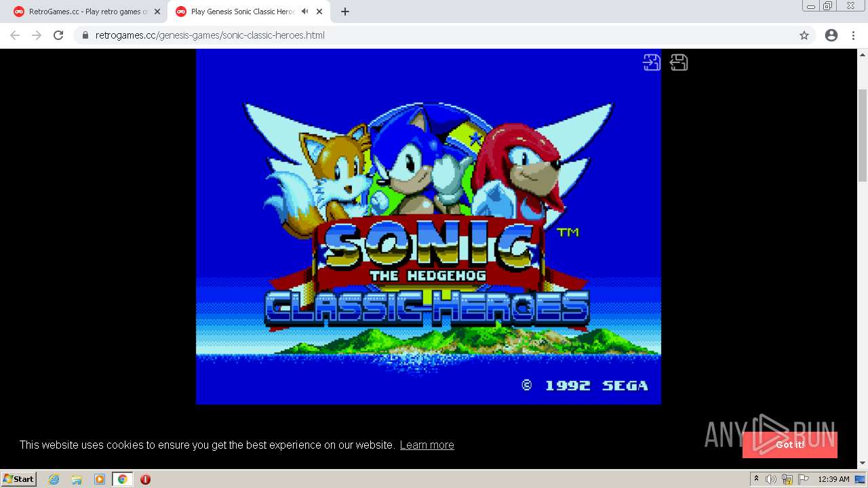
Task: Dismiss cookie notice with Got it!
Action: click(790, 445)
